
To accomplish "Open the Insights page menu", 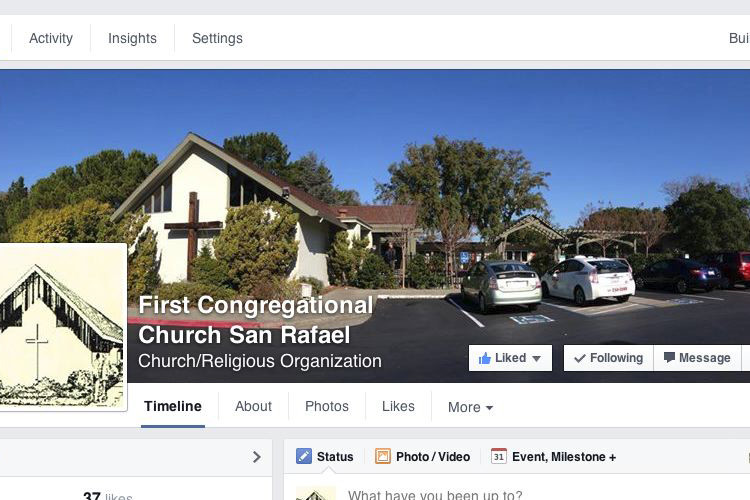I will pos(132,38).
